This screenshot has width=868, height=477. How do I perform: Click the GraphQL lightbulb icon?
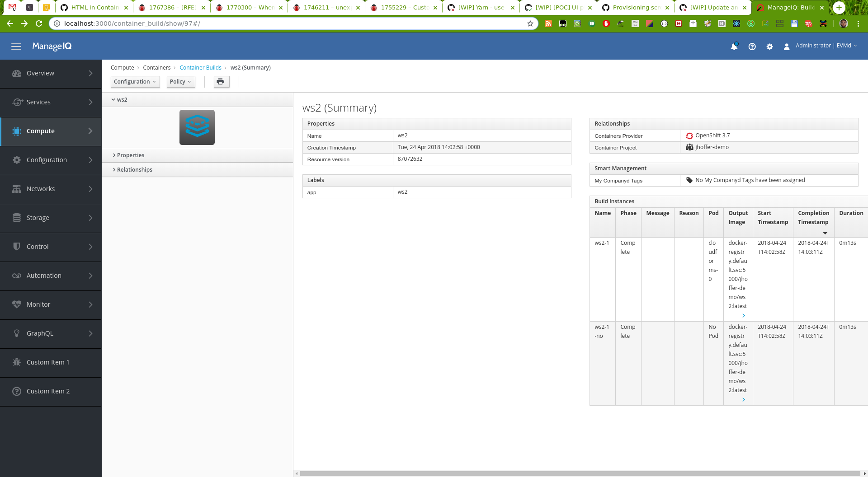(17, 333)
